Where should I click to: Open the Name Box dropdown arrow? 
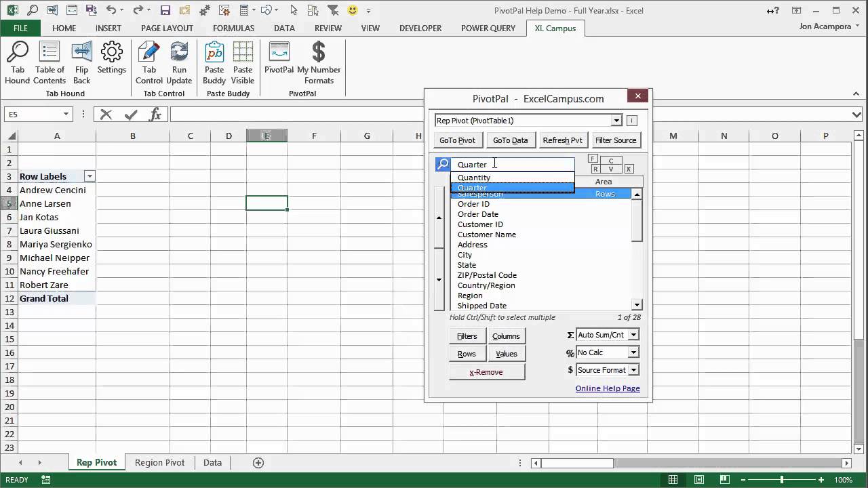(x=66, y=115)
